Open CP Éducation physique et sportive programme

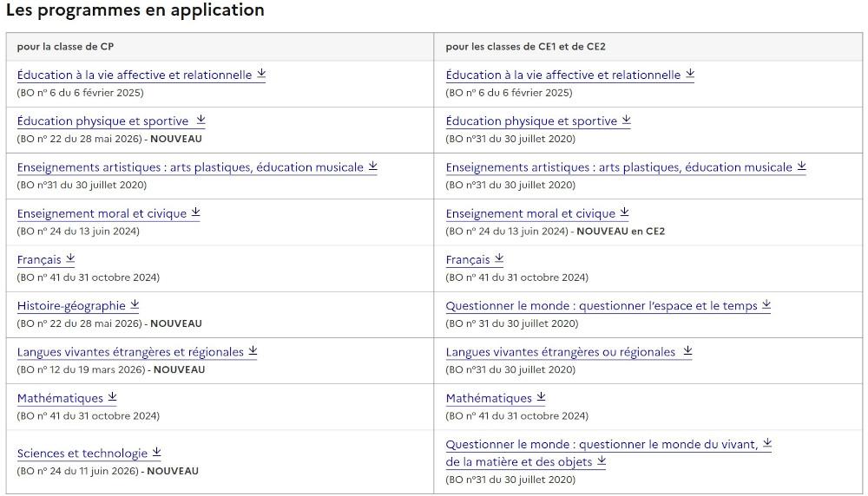pos(103,121)
